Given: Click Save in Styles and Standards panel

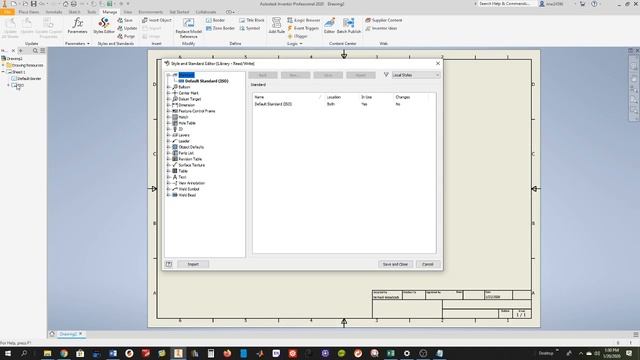Looking at the screenshot, I should pos(125,20).
